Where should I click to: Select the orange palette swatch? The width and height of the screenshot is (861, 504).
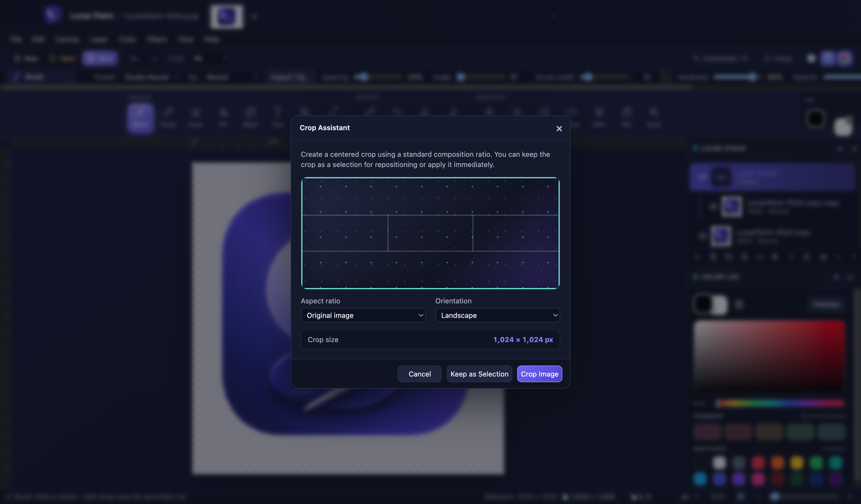(x=777, y=463)
